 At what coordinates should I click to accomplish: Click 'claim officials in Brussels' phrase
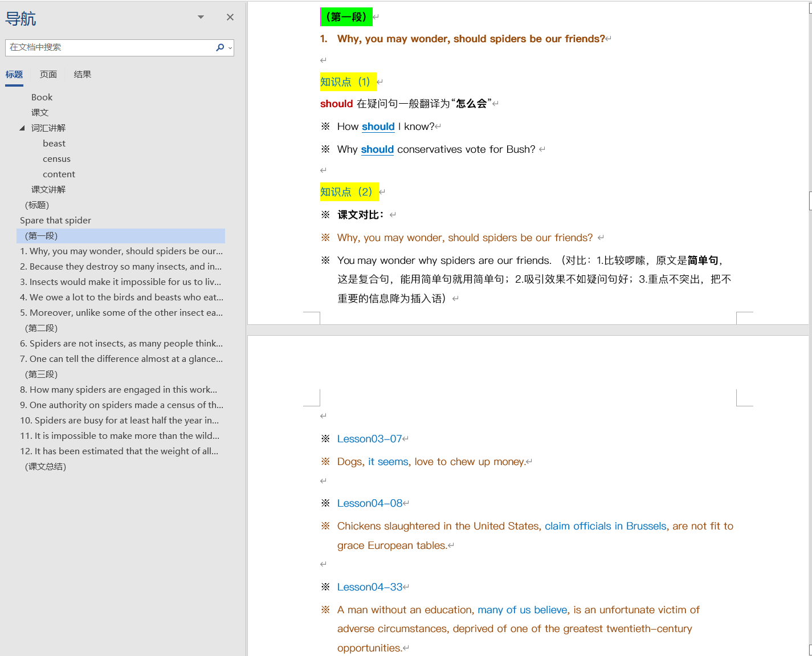(x=606, y=526)
